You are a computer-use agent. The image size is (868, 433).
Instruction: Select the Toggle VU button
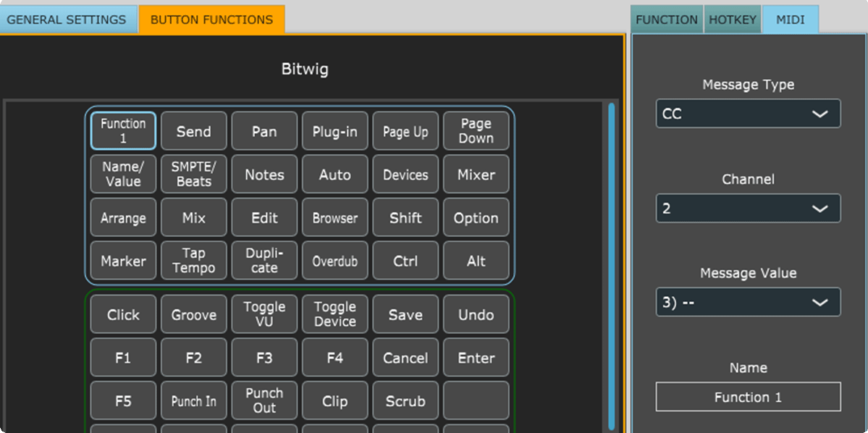[x=264, y=314]
